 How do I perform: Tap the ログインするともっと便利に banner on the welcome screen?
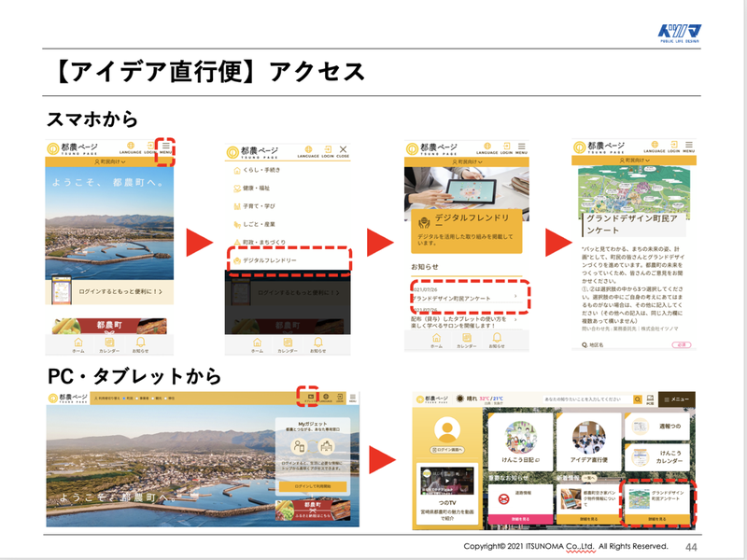(109, 291)
